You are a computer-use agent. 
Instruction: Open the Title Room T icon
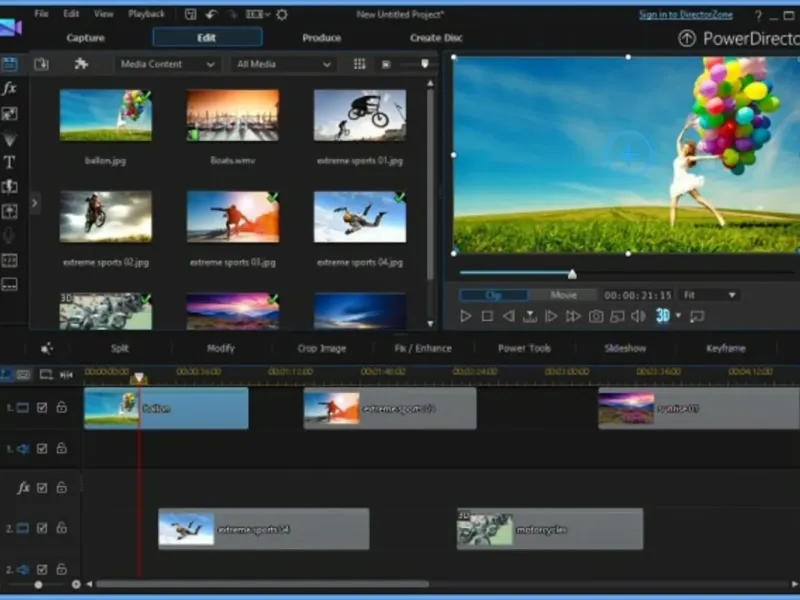[x=9, y=162]
